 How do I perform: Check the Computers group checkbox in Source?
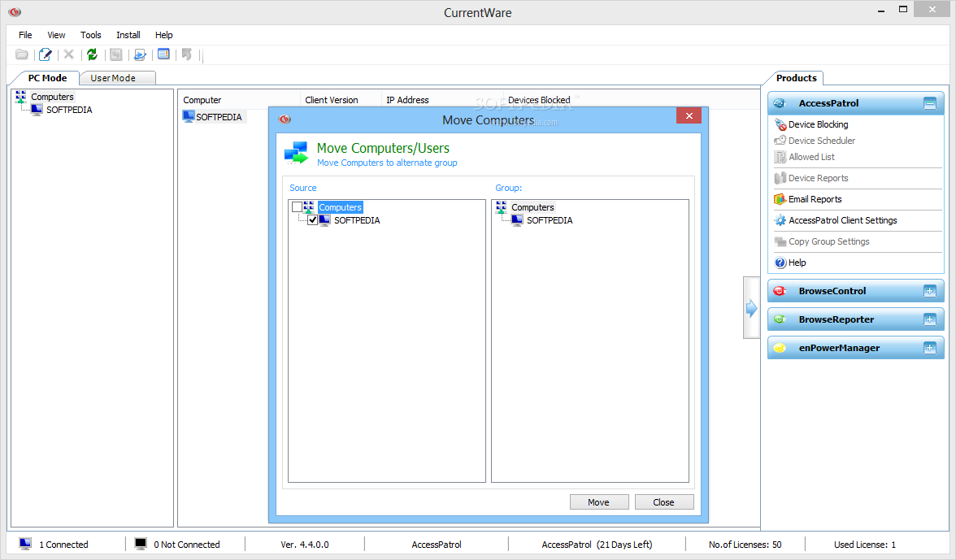point(297,207)
